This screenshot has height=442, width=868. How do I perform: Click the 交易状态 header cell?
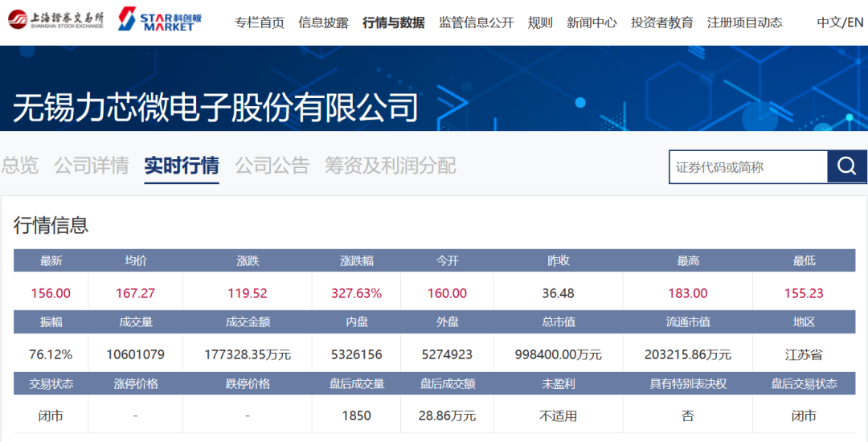(51, 383)
